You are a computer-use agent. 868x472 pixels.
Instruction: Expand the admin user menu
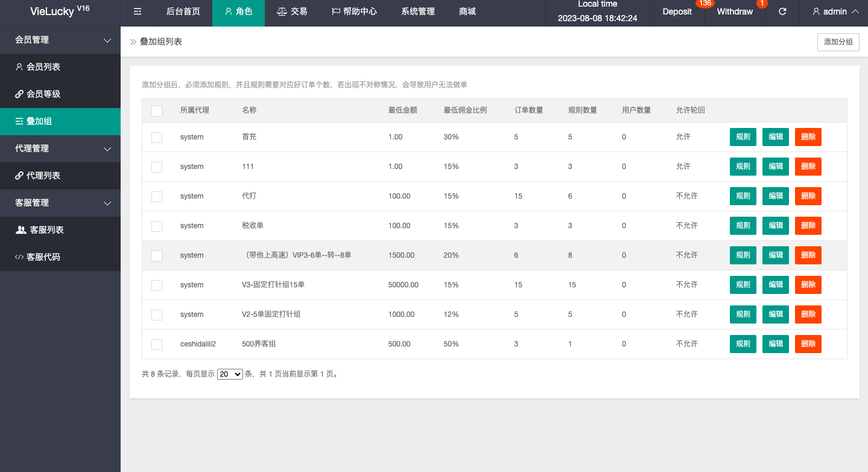tap(835, 11)
